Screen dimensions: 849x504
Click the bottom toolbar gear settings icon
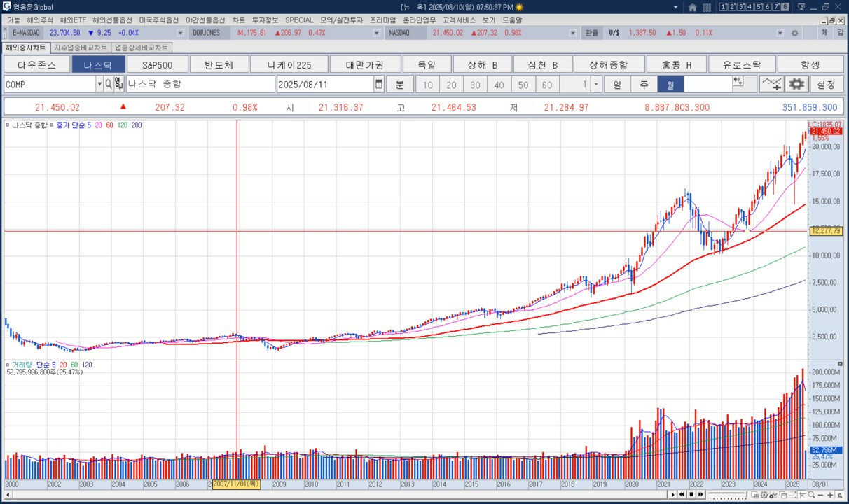[x=764, y=494]
